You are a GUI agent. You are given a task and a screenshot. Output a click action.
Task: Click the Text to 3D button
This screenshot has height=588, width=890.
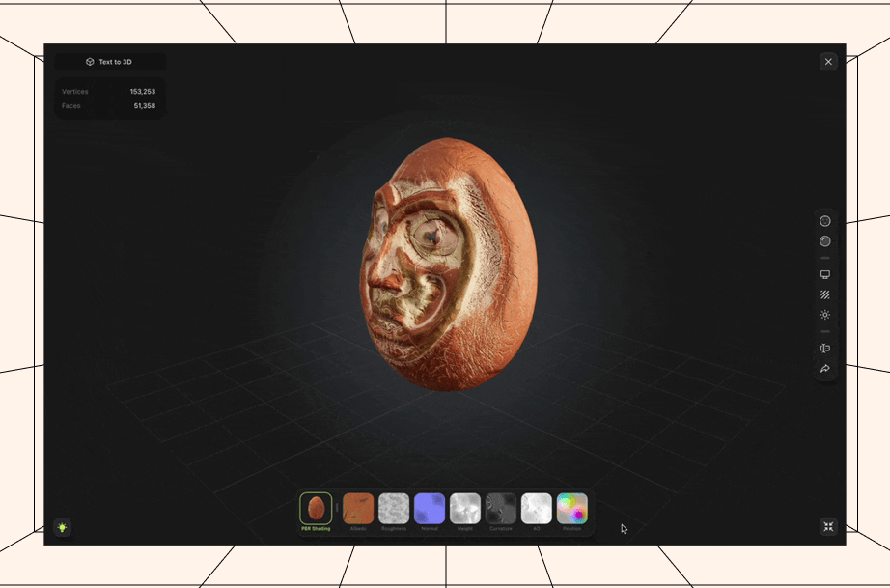pos(109,62)
